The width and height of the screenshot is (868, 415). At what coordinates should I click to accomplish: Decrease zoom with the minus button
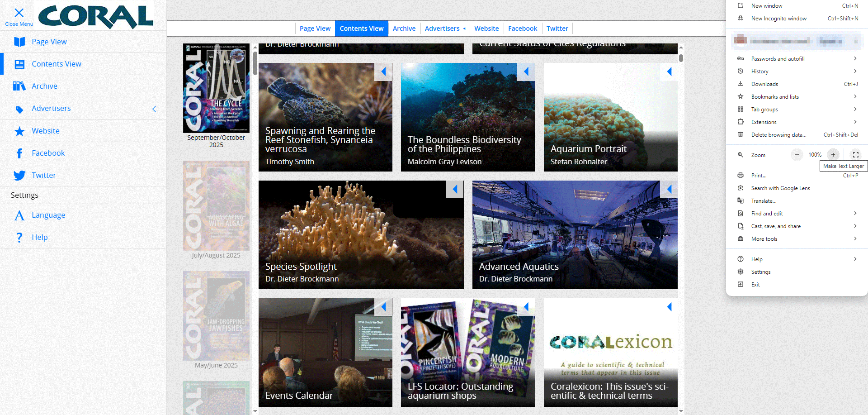point(797,155)
